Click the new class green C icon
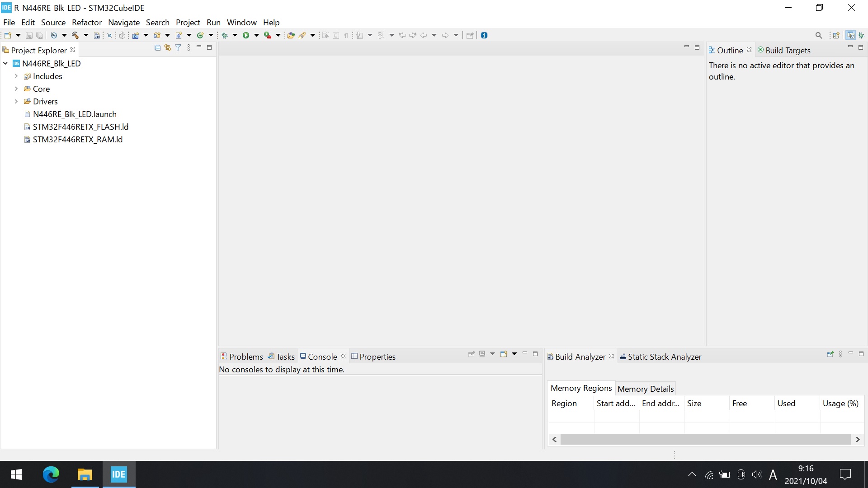The width and height of the screenshot is (868, 488). 200,35
